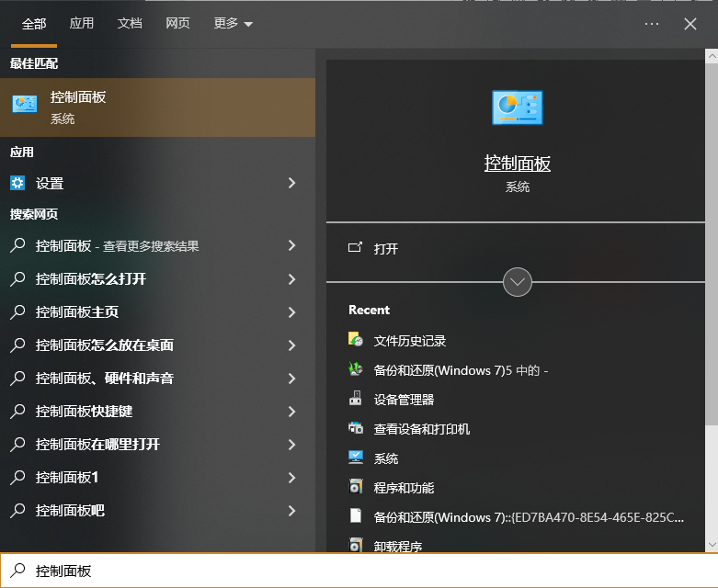Click magnifier icon next to 控制面板快捷键
Viewport: 718px width, 588px height.
pos(17,411)
